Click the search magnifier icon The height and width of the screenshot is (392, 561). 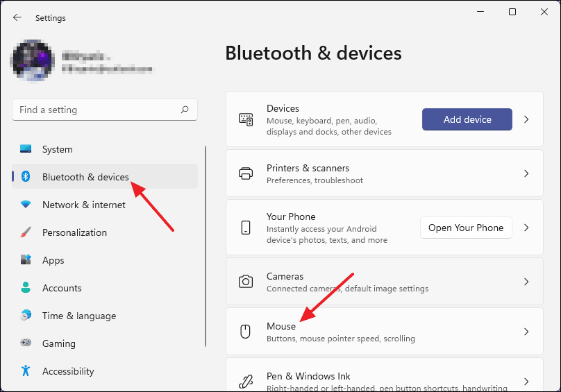185,110
